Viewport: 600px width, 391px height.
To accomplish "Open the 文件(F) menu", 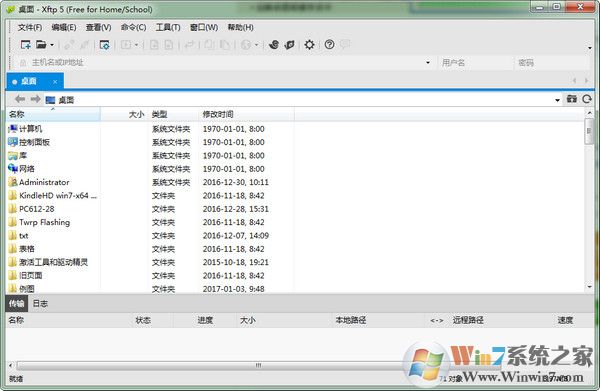I will point(30,27).
